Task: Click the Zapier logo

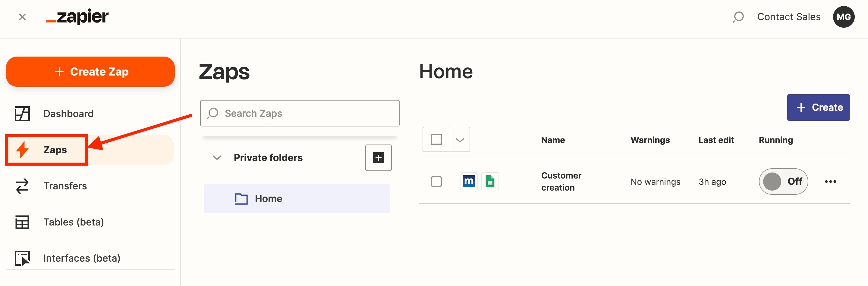Action: pos(77,17)
